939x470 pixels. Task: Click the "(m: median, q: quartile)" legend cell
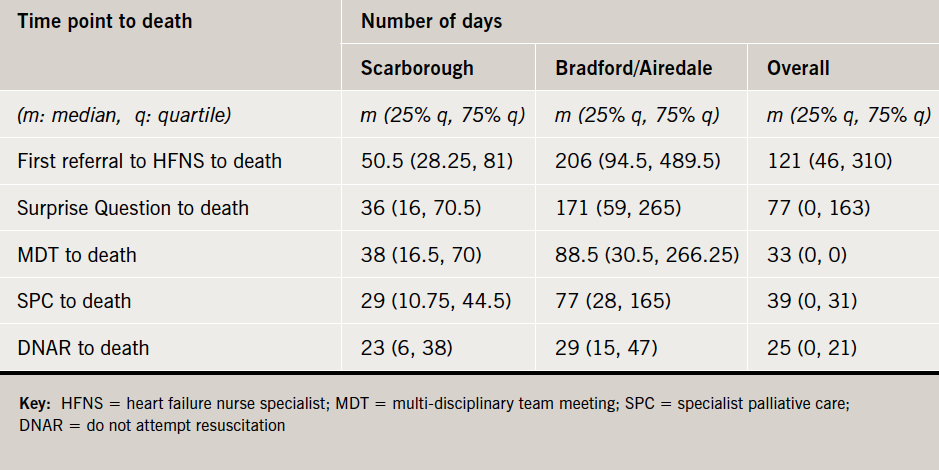point(125,115)
